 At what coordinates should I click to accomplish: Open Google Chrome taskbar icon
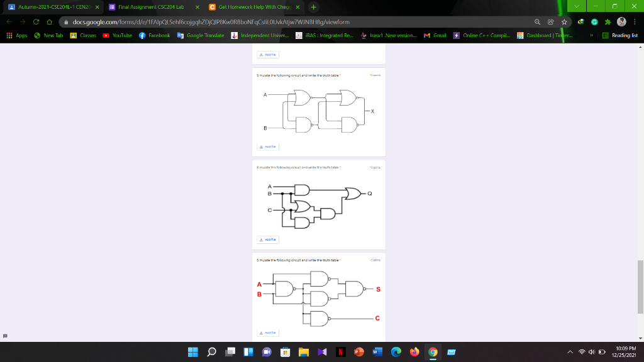click(433, 352)
